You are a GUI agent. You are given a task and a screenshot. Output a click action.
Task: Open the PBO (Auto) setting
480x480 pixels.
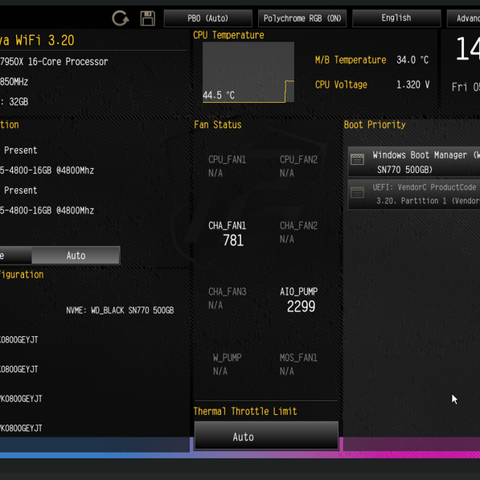click(208, 18)
